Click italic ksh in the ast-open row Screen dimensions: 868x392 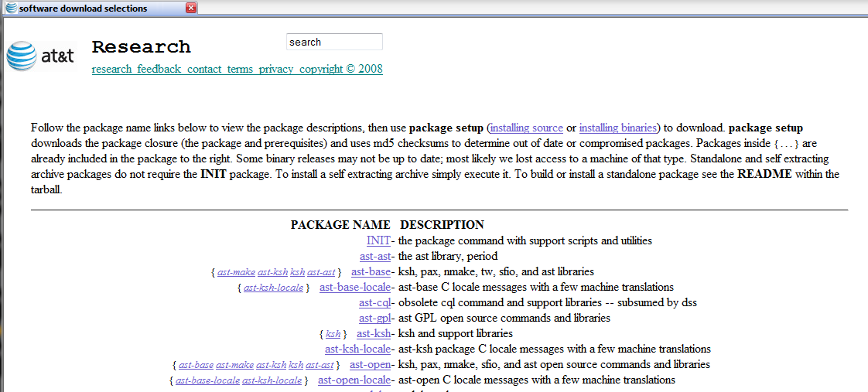coord(296,365)
